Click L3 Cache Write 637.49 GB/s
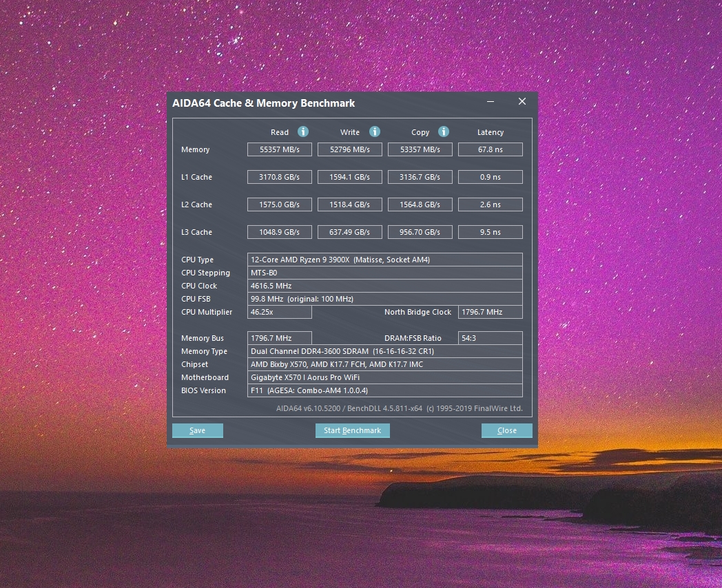The height and width of the screenshot is (588, 722). (350, 232)
